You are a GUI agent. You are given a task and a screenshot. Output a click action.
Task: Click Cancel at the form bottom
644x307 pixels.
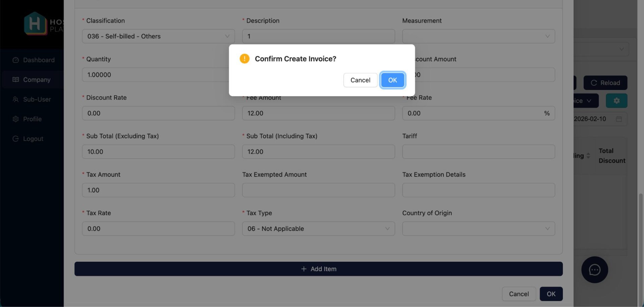coord(519,294)
